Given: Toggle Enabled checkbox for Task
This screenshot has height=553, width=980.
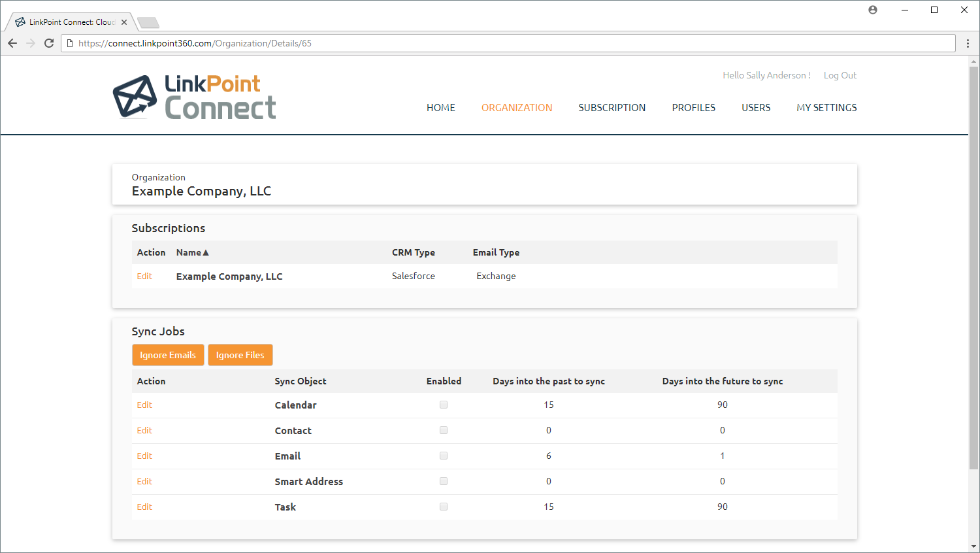Looking at the screenshot, I should tap(444, 507).
